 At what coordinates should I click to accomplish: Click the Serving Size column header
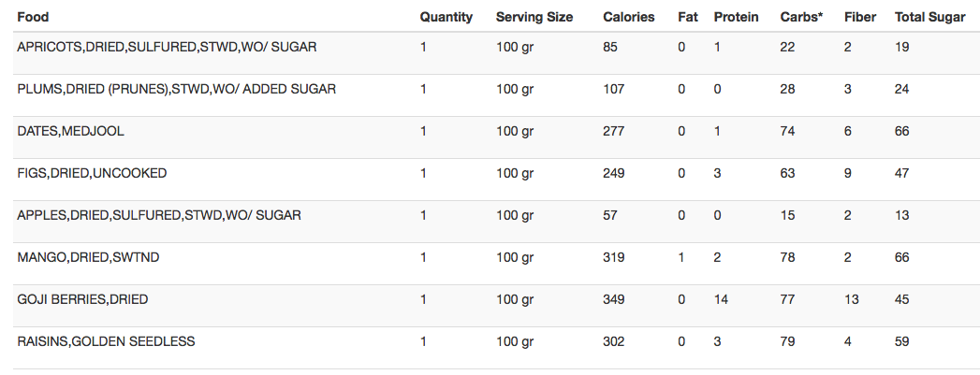pos(534,18)
